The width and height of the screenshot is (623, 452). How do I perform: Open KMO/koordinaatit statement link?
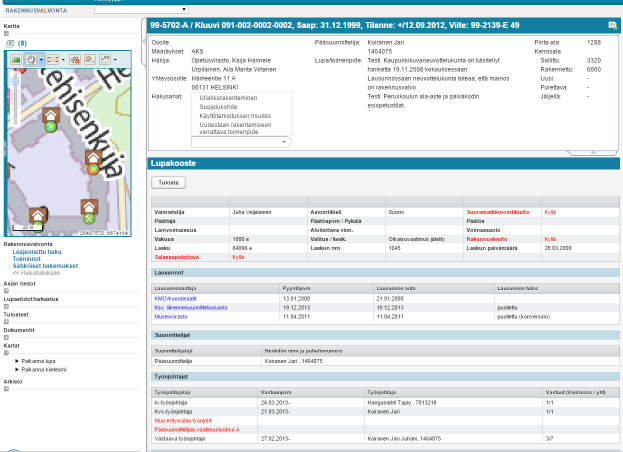coord(175,299)
